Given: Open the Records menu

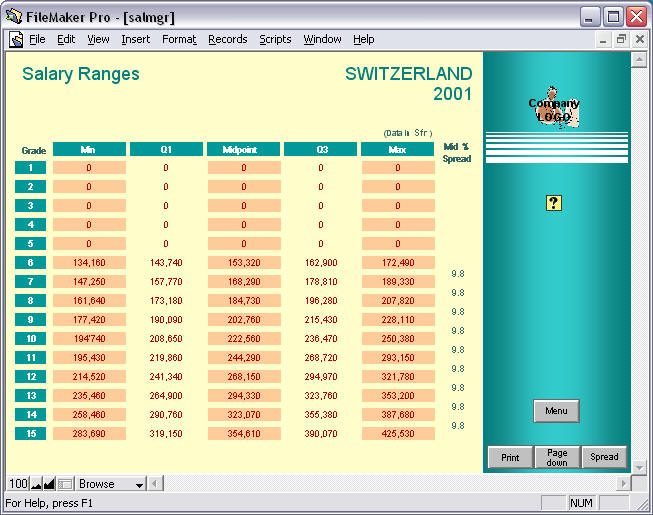Looking at the screenshot, I should click(x=227, y=40).
